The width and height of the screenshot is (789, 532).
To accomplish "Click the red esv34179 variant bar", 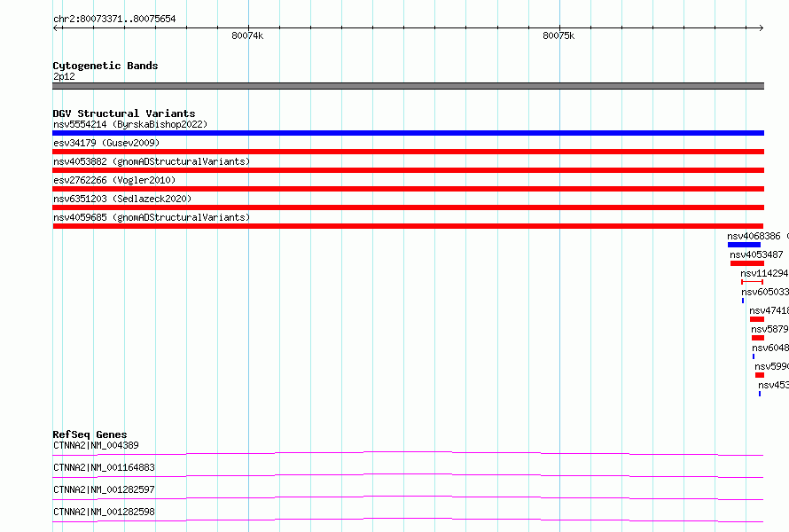I will click(x=408, y=152).
